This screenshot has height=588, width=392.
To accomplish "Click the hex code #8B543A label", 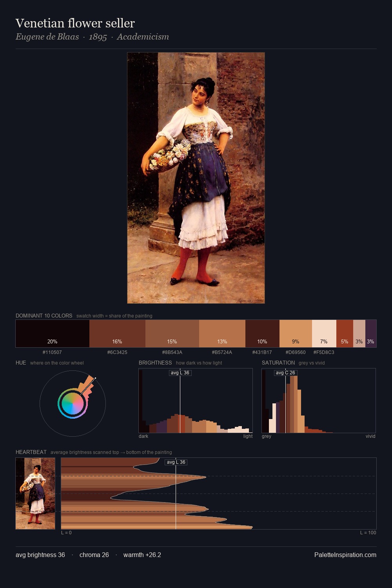I will point(172,352).
